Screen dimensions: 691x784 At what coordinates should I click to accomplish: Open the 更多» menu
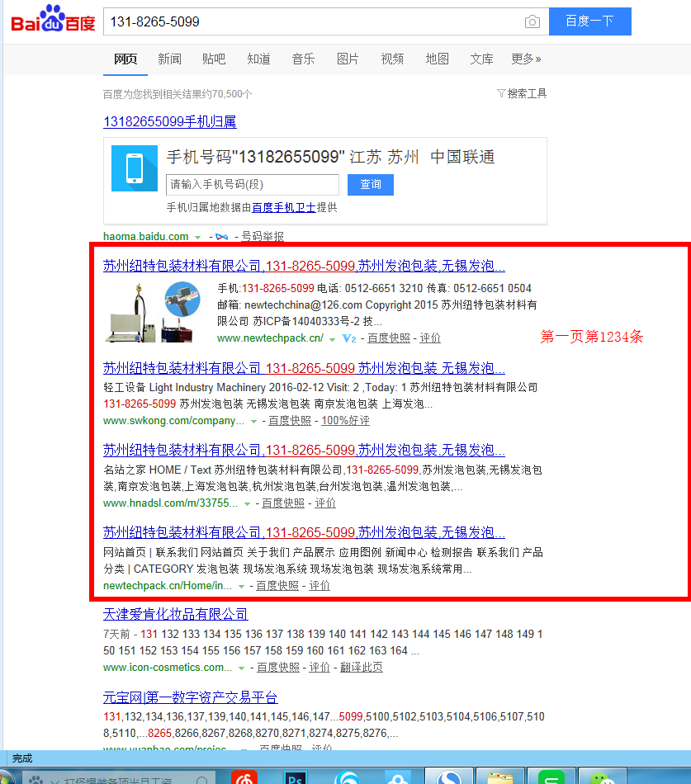[526, 59]
